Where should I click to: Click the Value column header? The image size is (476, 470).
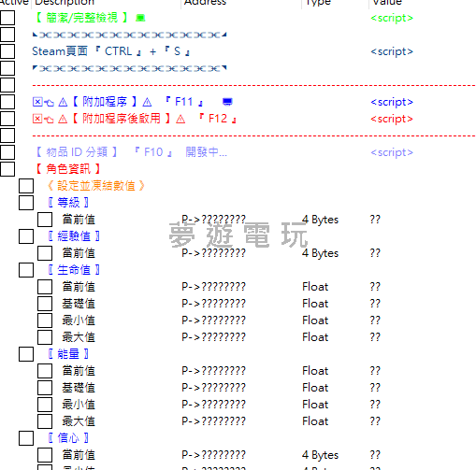click(387, 3)
